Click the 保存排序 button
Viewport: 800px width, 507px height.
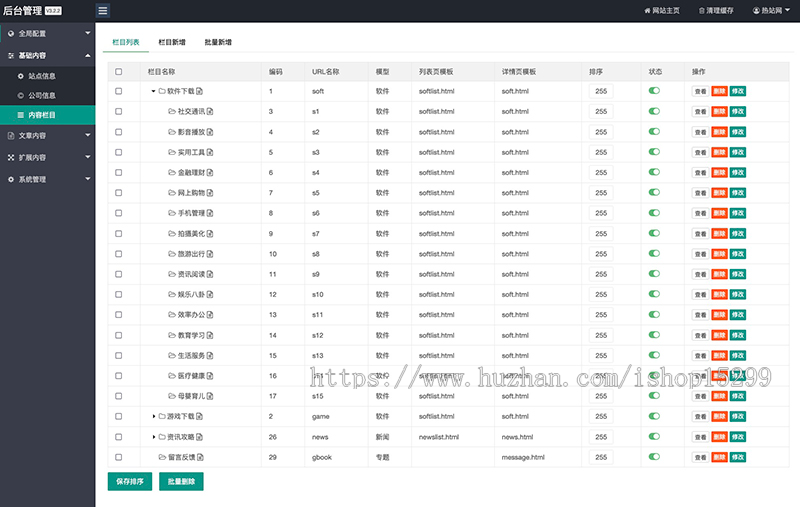point(130,481)
